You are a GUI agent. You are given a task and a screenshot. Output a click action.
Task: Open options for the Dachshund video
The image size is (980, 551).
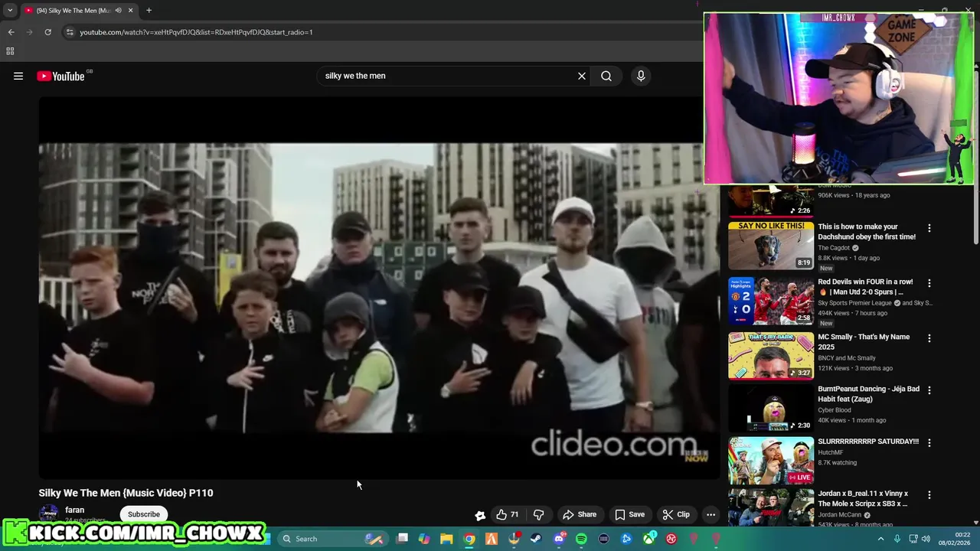pyautogui.click(x=929, y=228)
